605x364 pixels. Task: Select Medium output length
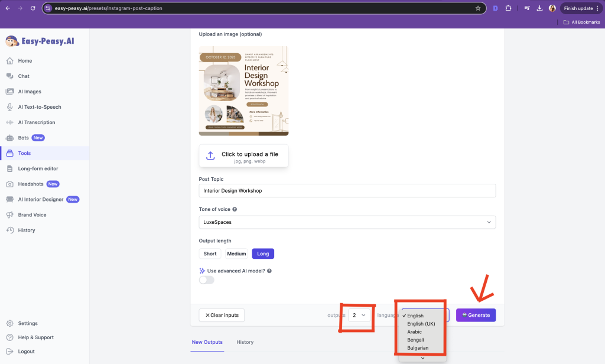click(236, 253)
